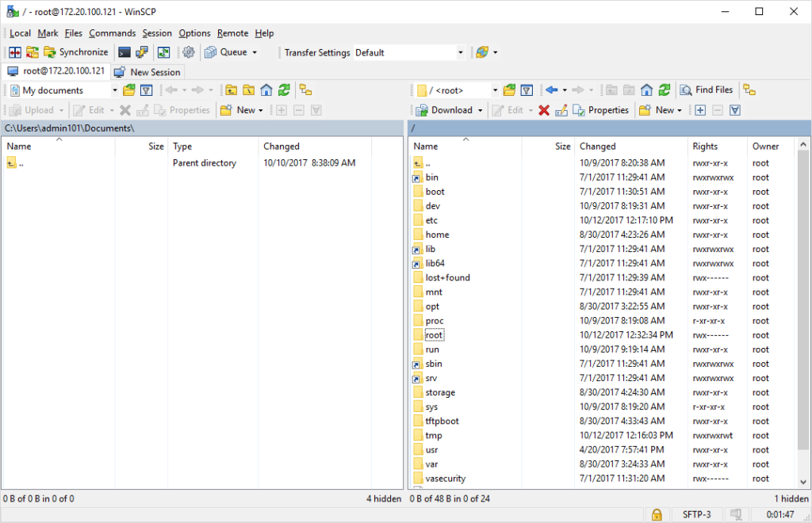Click the local open directory folder icon
Screen dimensions: 812x523
coord(129,90)
